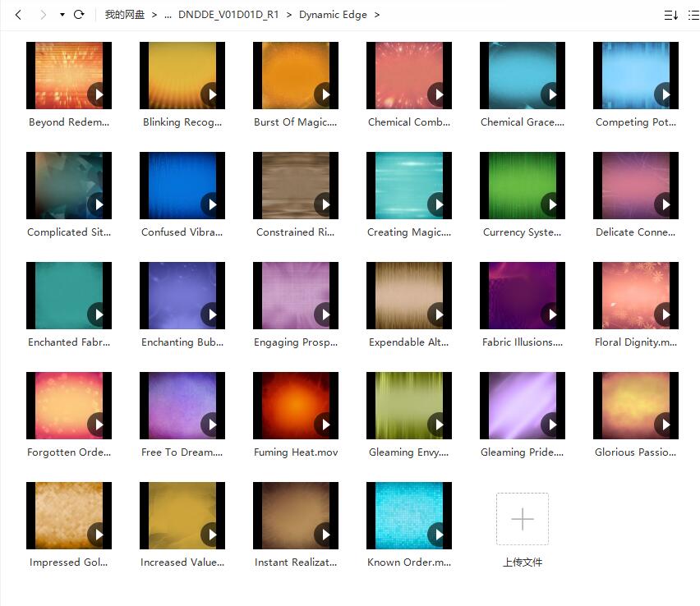
Task: Select the Engaging Prosp... video thumbnail
Action: (296, 296)
